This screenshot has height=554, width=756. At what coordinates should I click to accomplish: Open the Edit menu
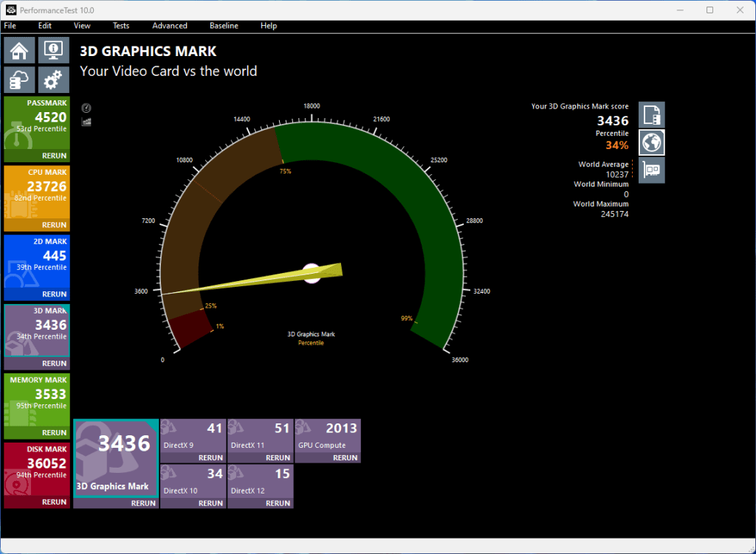coord(45,26)
